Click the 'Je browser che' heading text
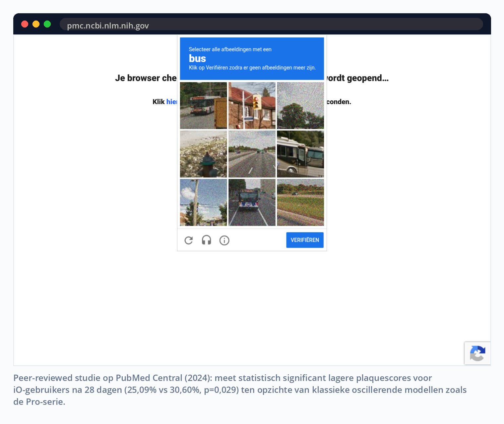This screenshot has height=424, width=504. pyautogui.click(x=146, y=78)
